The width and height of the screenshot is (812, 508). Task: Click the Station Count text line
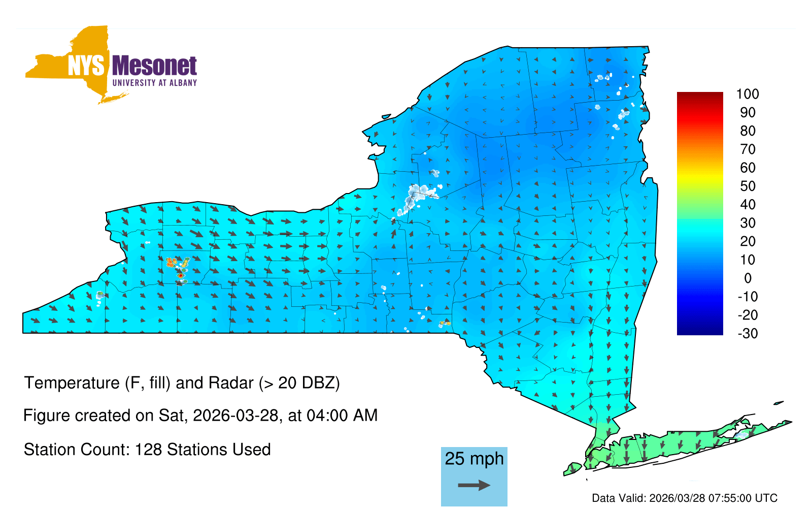(147, 450)
